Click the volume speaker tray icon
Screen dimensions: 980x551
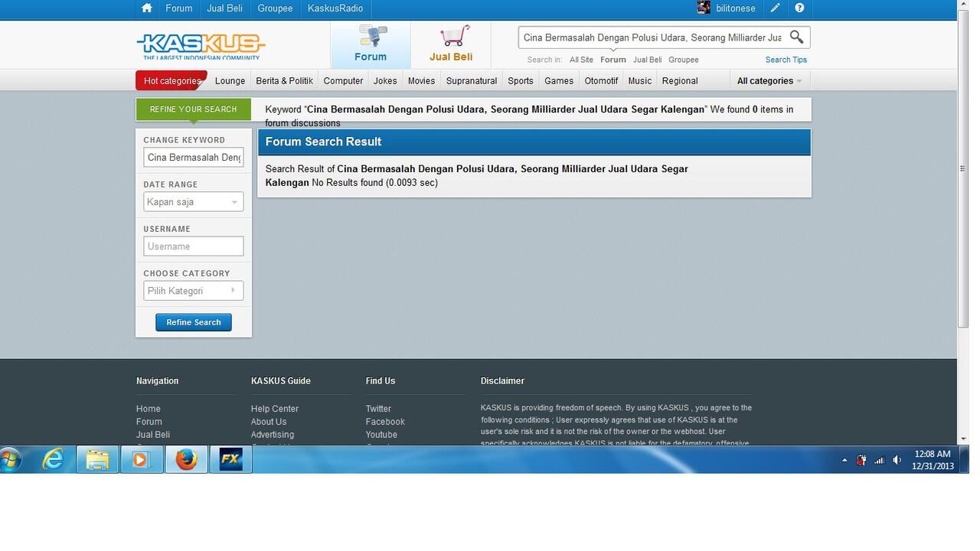(897, 460)
